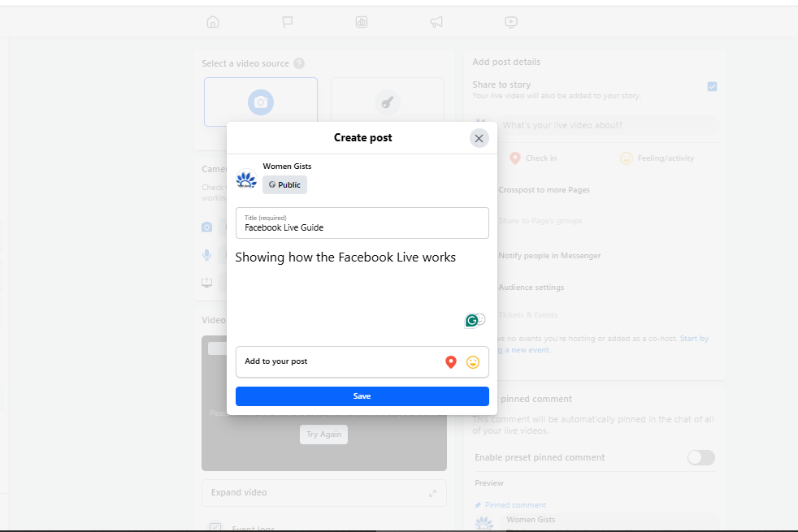
Task: Click the Pinned comment label in preview
Action: [x=515, y=505]
